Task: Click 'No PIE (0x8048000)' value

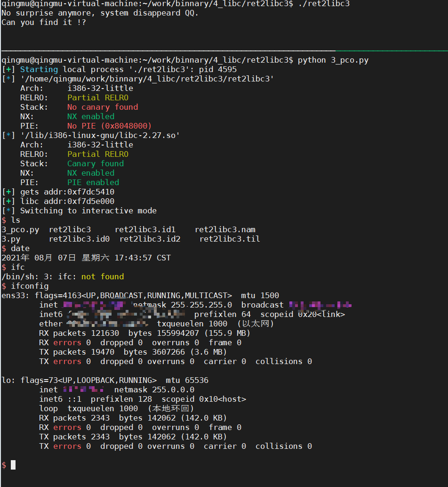Action: coord(110,126)
